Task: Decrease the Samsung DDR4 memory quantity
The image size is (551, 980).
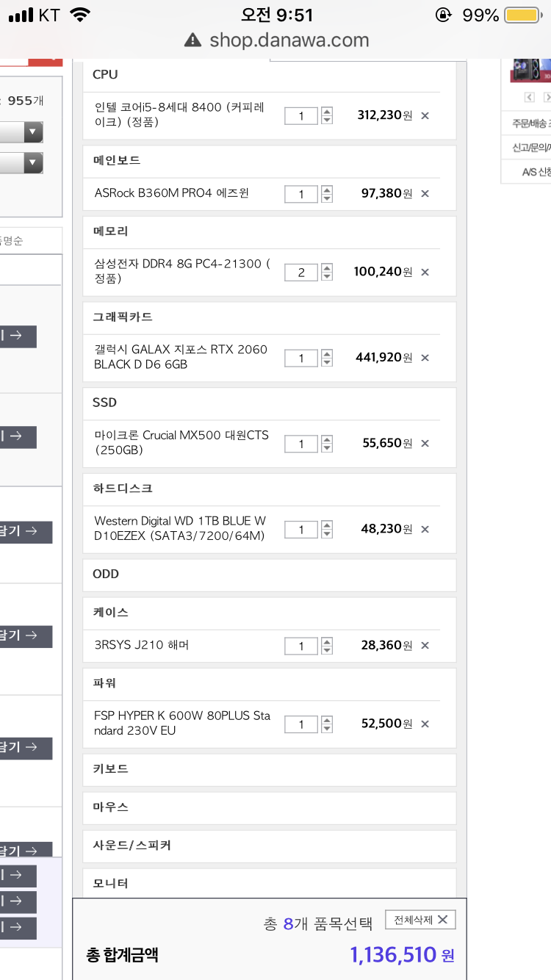Action: (x=327, y=277)
